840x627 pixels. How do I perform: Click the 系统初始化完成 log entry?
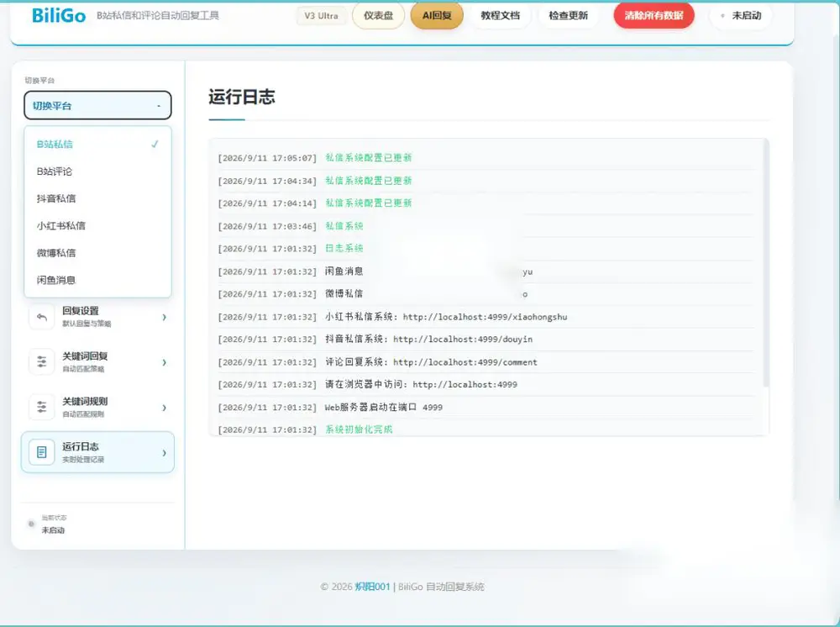(x=486, y=429)
